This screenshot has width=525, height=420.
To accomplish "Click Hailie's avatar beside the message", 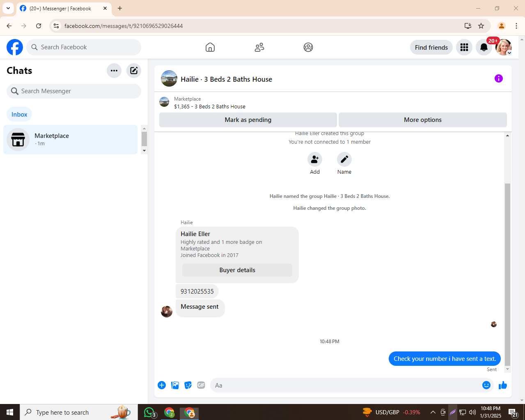I will 167,312.
